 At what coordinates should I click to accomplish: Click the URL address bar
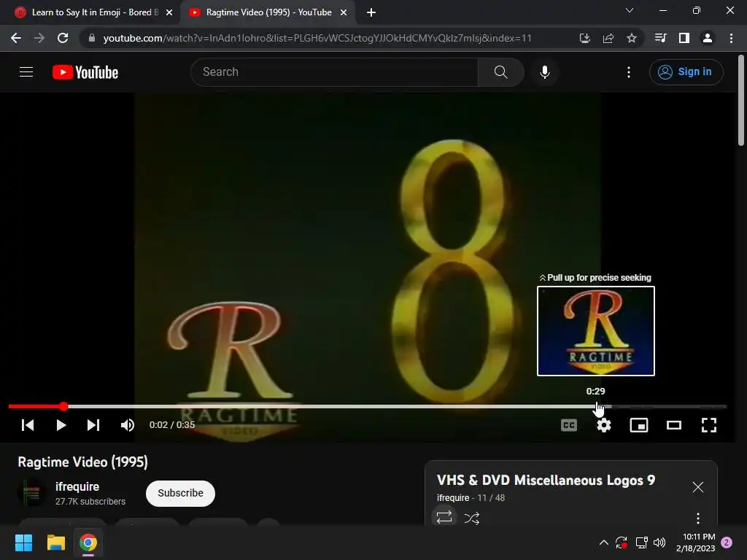pos(317,38)
